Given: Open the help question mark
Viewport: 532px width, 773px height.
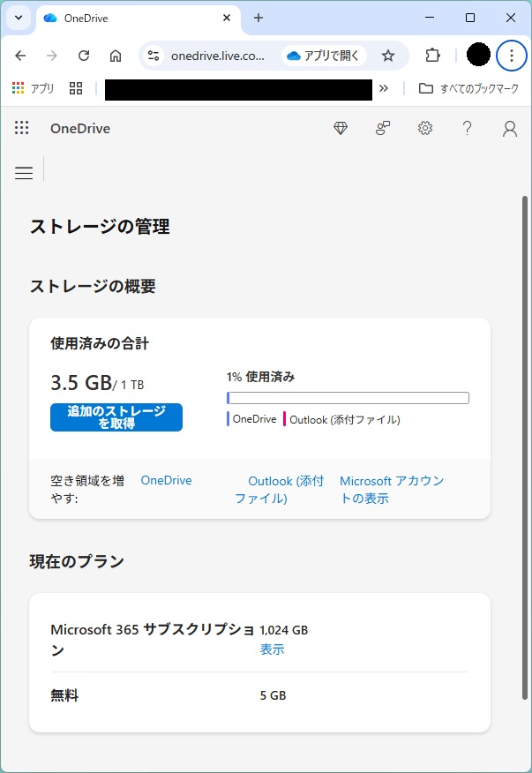Looking at the screenshot, I should pos(467,128).
